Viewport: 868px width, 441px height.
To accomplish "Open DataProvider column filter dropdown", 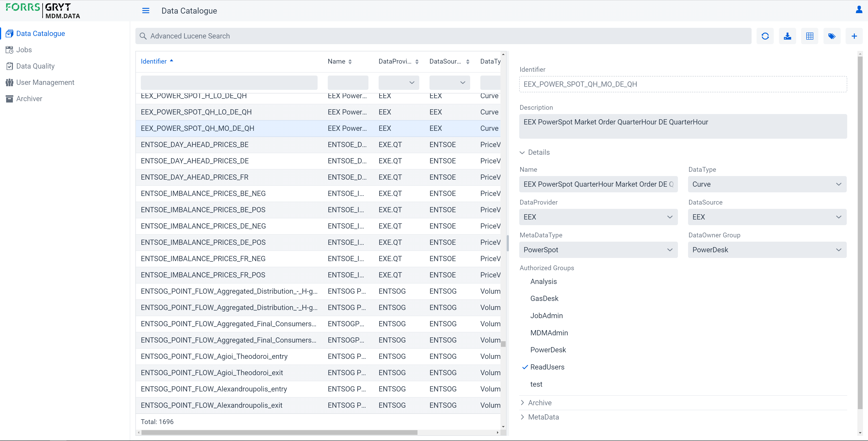I will click(399, 83).
